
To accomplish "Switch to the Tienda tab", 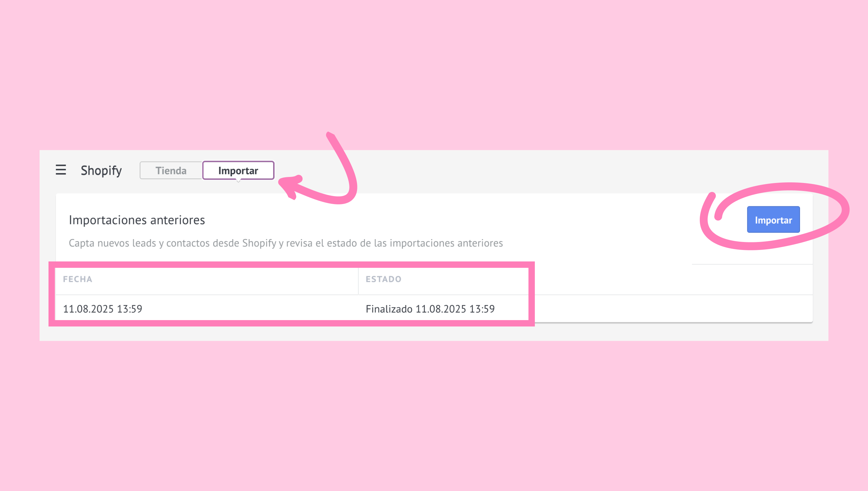I will coord(171,171).
